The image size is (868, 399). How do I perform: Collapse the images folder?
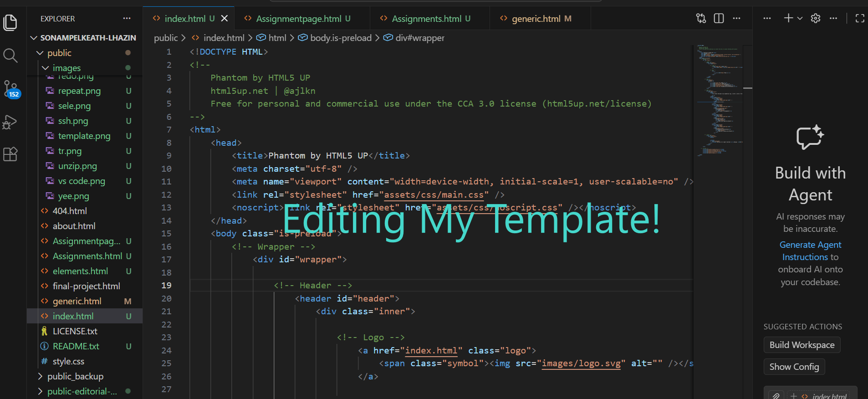(x=85, y=68)
